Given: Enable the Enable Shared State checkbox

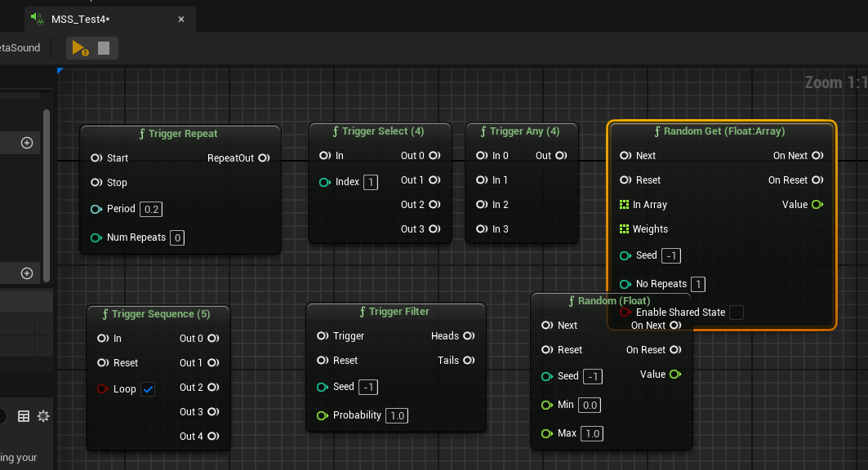Looking at the screenshot, I should point(737,313).
